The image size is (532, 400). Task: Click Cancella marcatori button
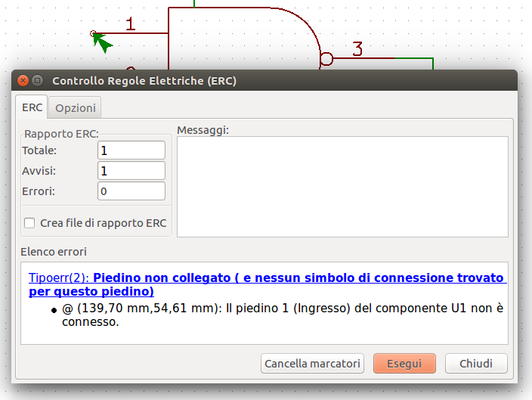312,364
